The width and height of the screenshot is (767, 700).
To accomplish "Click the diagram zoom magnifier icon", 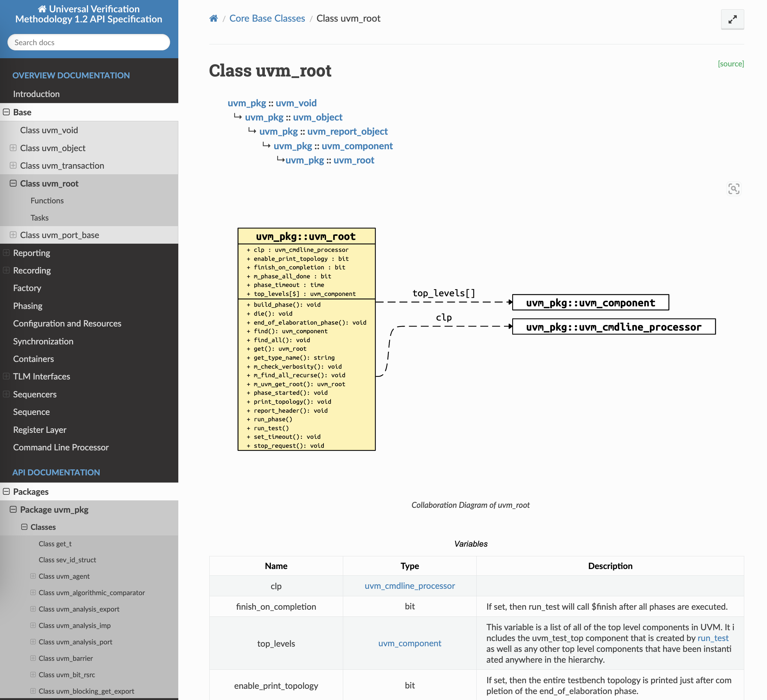I will [x=733, y=189].
